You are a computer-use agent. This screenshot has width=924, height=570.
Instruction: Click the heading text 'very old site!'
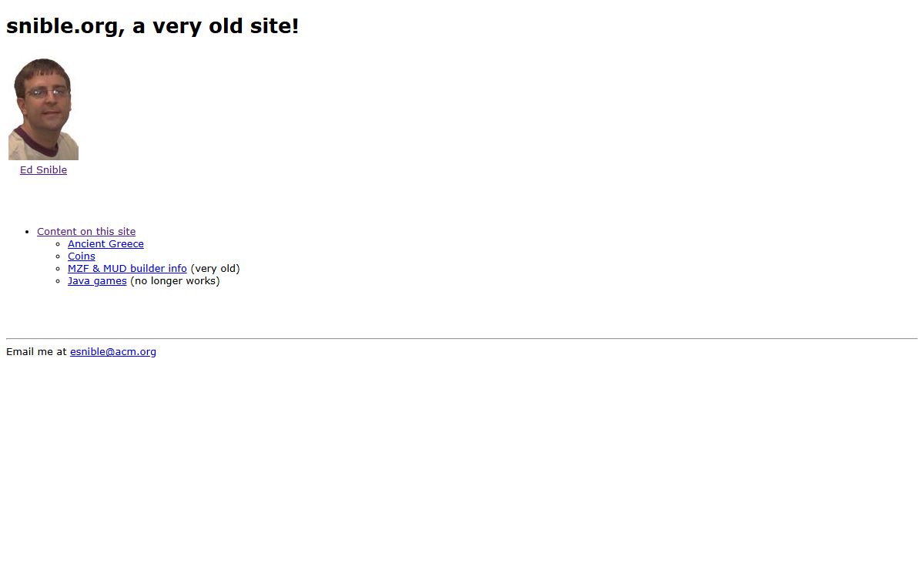[x=226, y=26]
